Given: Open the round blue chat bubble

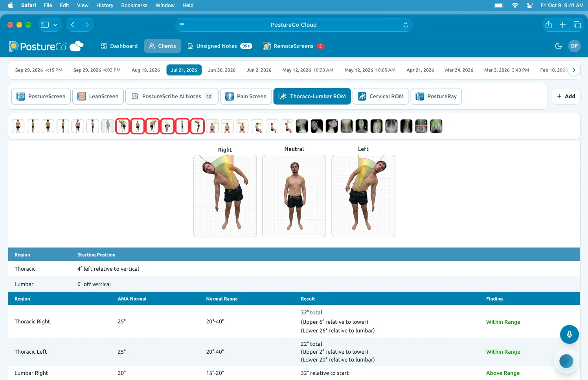Looking at the screenshot, I should tap(566, 361).
